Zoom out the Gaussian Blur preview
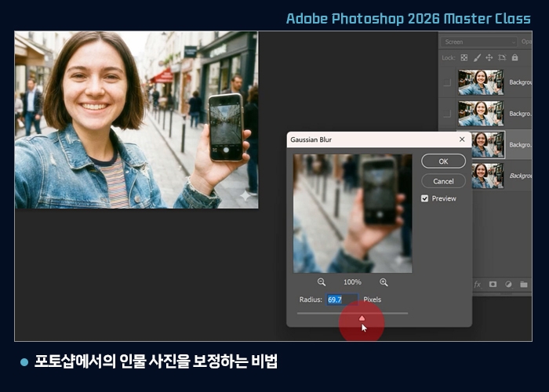The image size is (549, 392). (x=322, y=282)
